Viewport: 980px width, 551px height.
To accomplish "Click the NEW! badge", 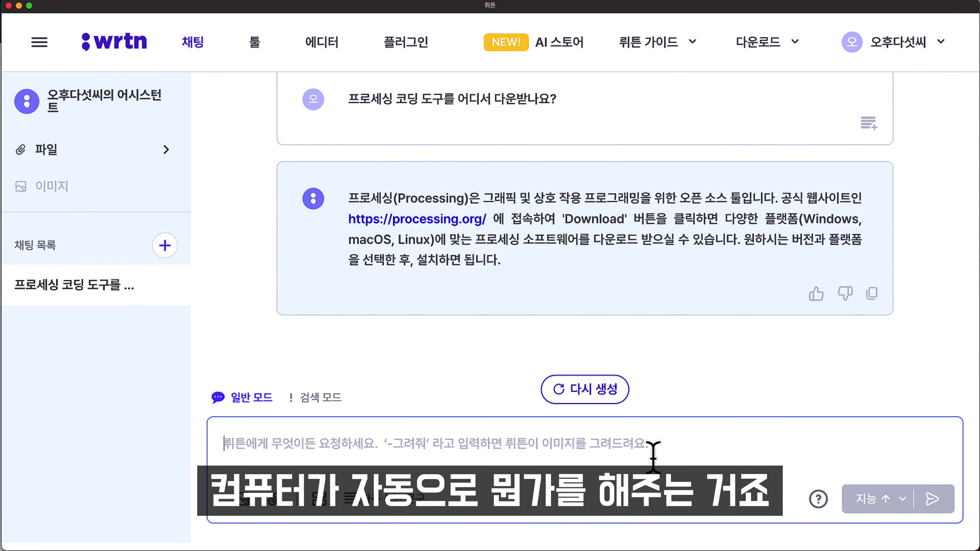I will point(506,42).
